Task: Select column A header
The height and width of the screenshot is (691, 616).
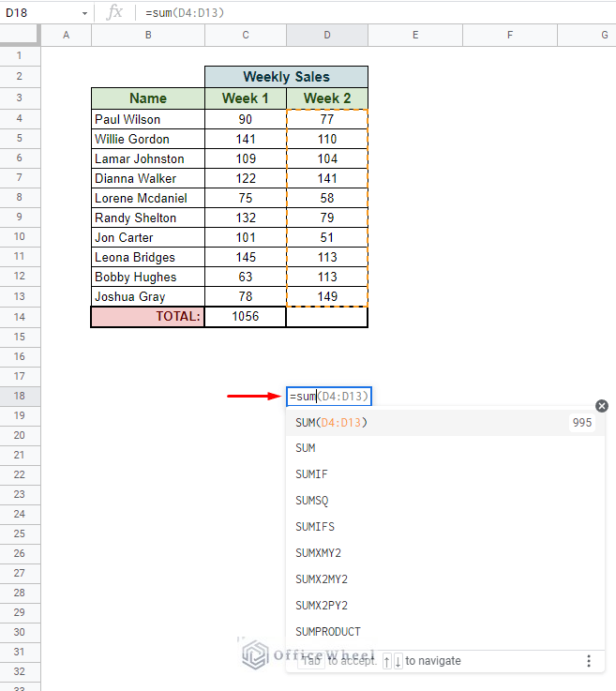Action: (66, 36)
